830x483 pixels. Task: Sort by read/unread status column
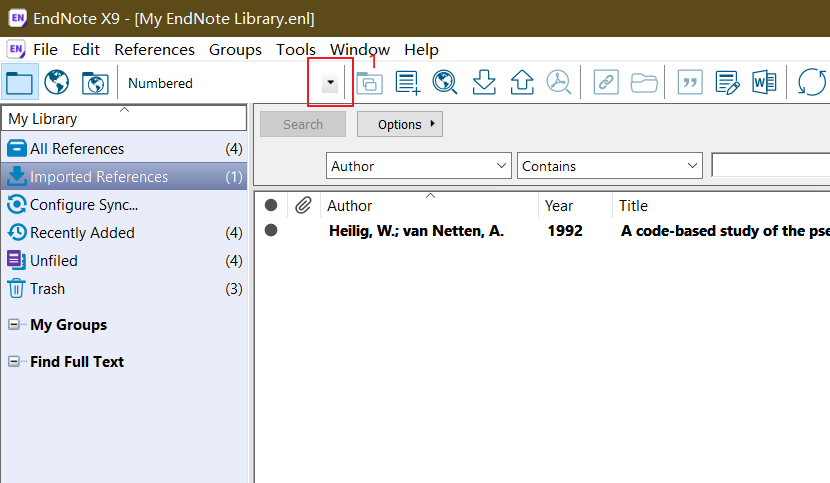coord(271,205)
